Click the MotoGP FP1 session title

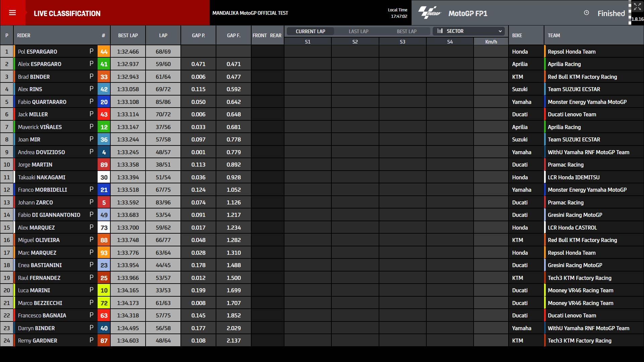pyautogui.click(x=468, y=13)
